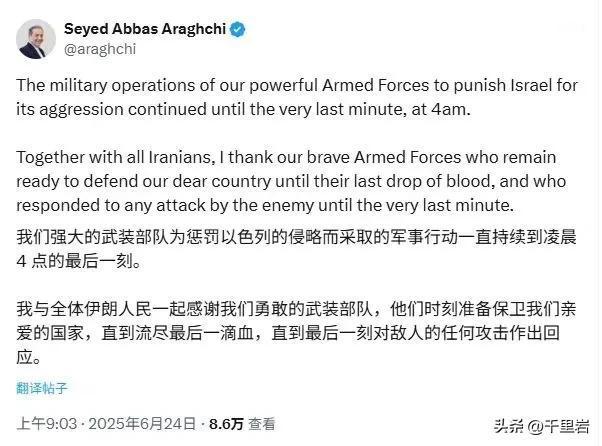Open the 上午9:03 timestamp
The image size is (602, 446).
tap(47, 424)
